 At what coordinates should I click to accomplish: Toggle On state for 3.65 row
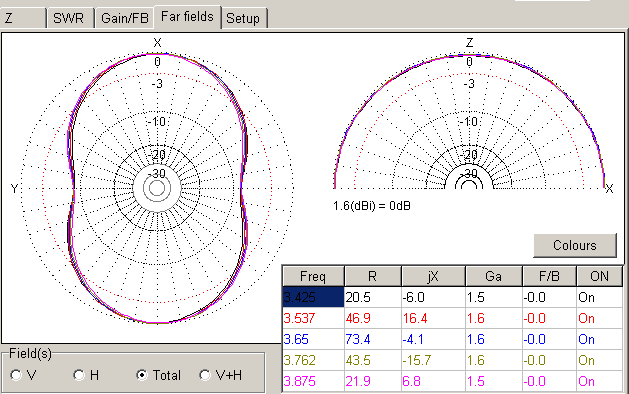point(599,339)
